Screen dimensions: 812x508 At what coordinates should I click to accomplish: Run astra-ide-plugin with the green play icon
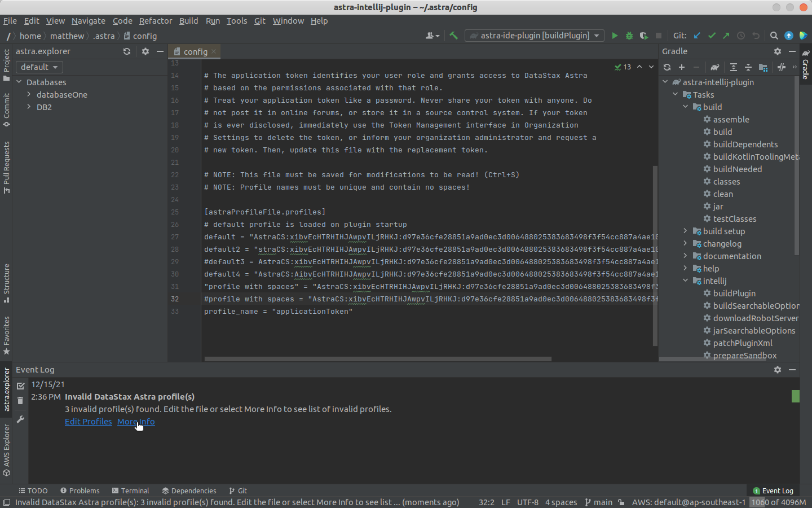615,36
